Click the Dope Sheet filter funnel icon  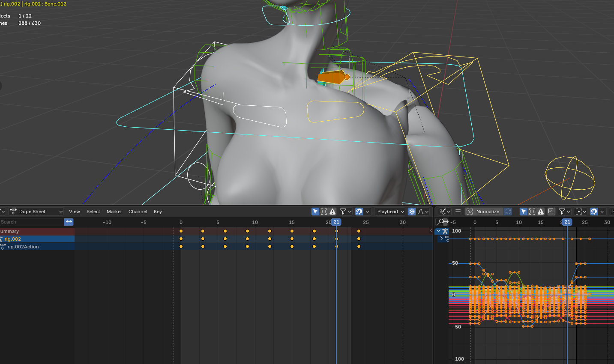point(343,212)
